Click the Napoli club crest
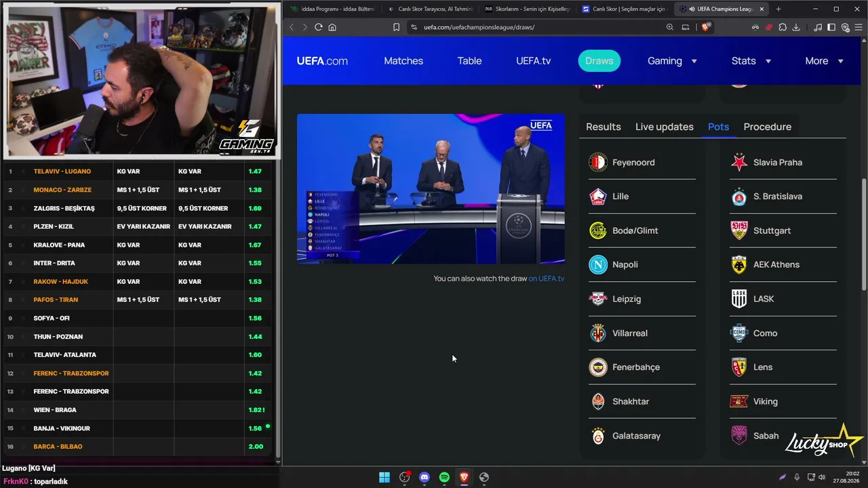 click(598, 264)
